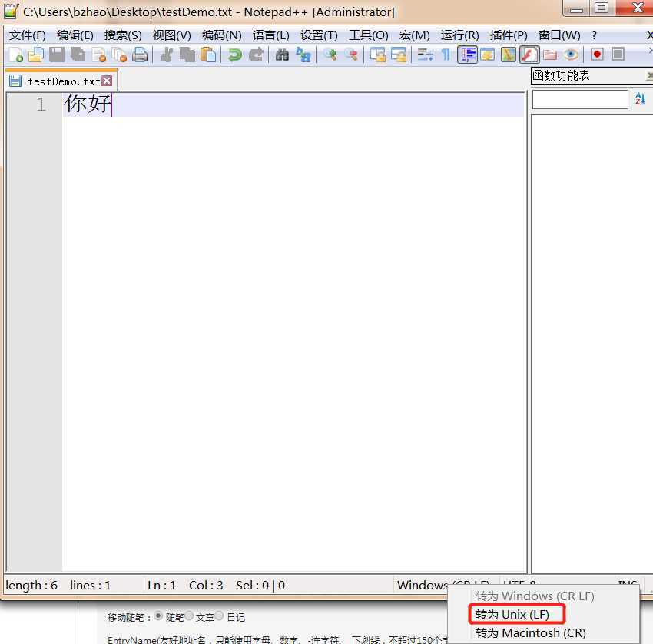The width and height of the screenshot is (653, 644).
Task: Click the 'length : 6' status entry
Action: tap(31, 586)
